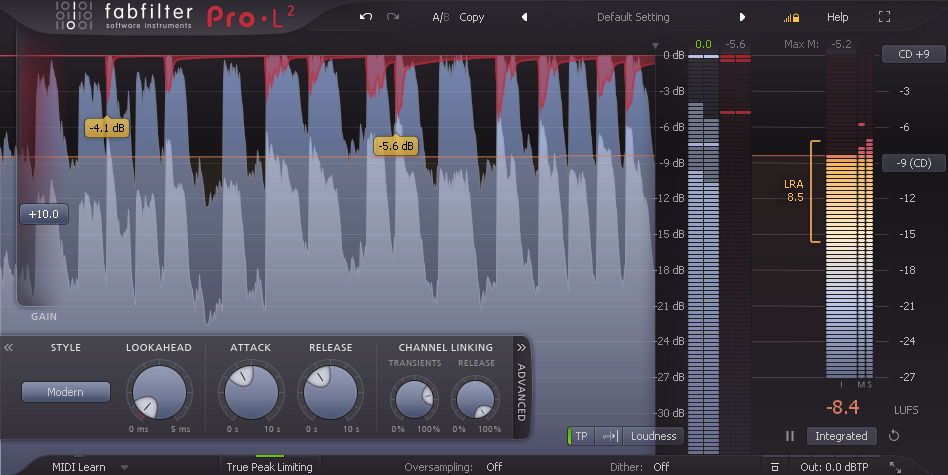This screenshot has width=948, height=475.
Task: Go to next preset arrow
Action: pos(742,18)
